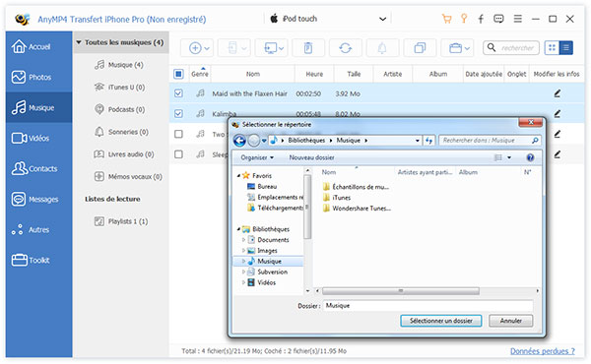This screenshot has width=591, height=364.
Task: Click the folder tree vertical scrollbar
Action: [x=307, y=207]
